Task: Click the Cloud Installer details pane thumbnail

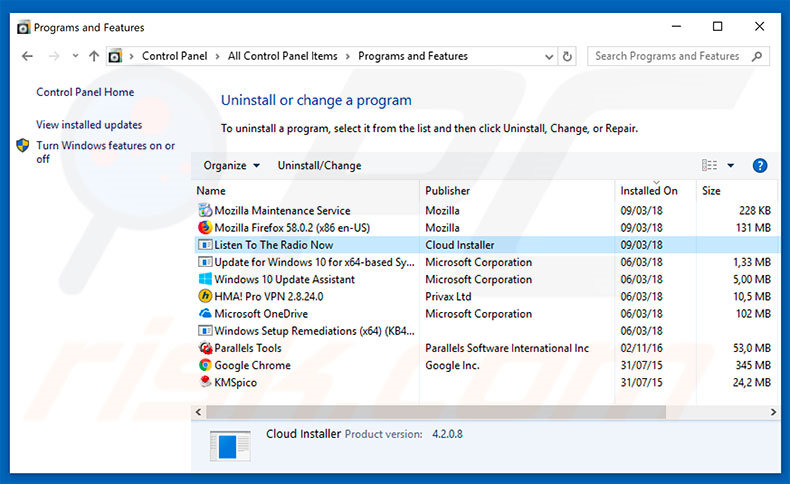Action: point(230,446)
